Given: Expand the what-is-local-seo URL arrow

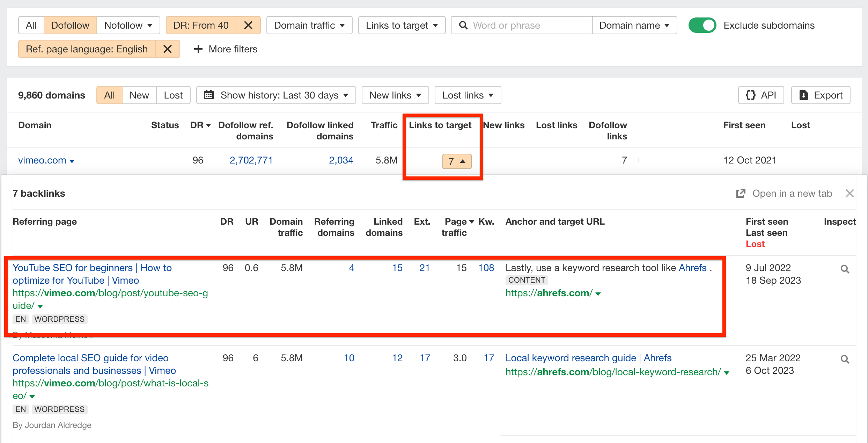Looking at the screenshot, I should 32,397.
